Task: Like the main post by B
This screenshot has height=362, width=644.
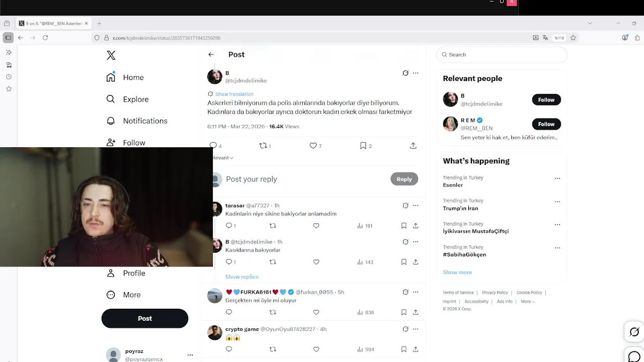Action: 315,146
